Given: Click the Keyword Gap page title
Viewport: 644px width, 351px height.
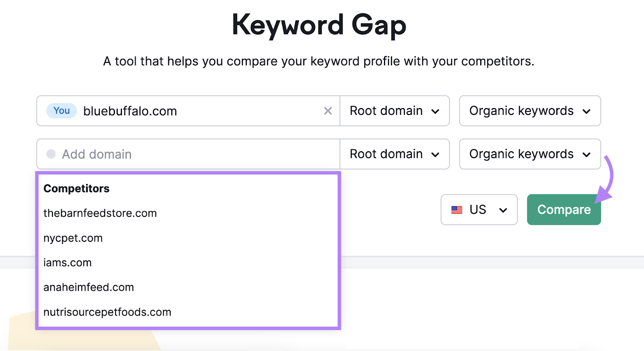Looking at the screenshot, I should [319, 25].
